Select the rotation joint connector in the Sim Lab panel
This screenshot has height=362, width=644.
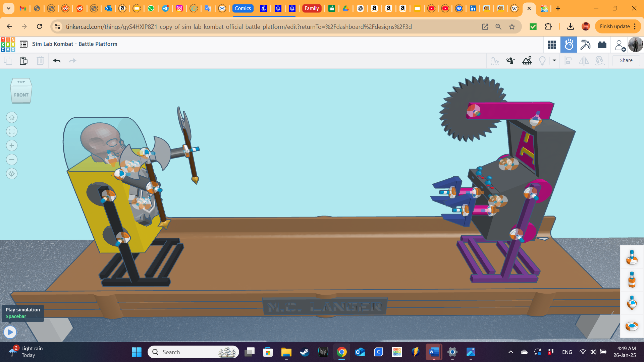[x=632, y=257]
